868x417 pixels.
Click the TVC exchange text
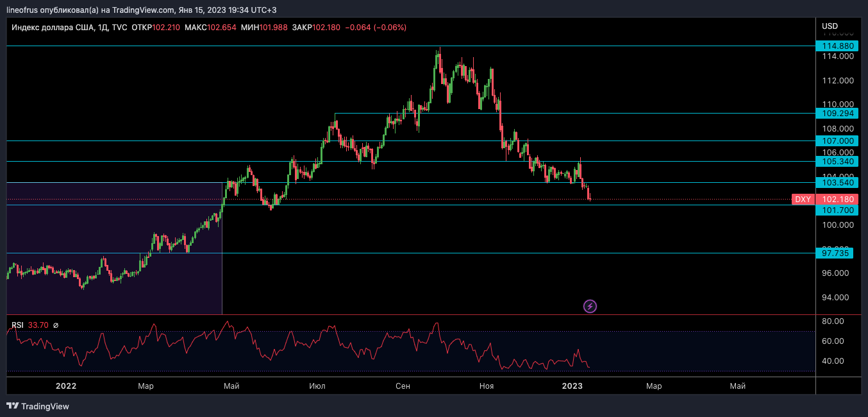[x=119, y=28]
